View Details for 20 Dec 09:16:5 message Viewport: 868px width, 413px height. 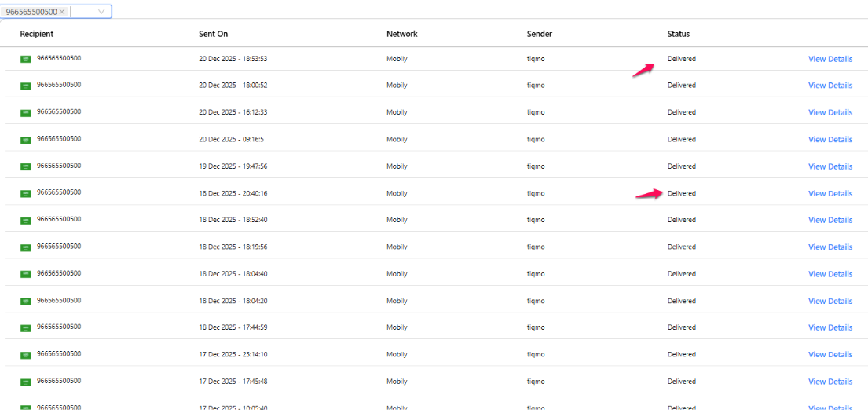coord(830,140)
